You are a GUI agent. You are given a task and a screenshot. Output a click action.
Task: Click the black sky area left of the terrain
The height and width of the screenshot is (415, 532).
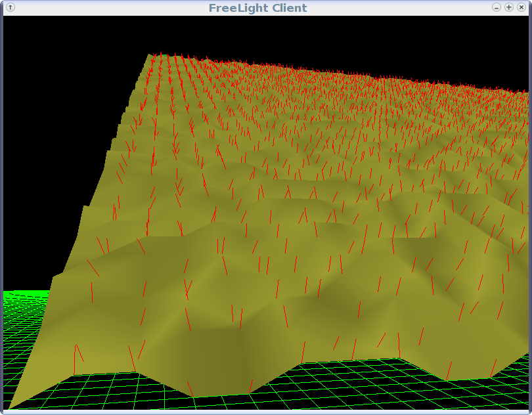coord(53,164)
